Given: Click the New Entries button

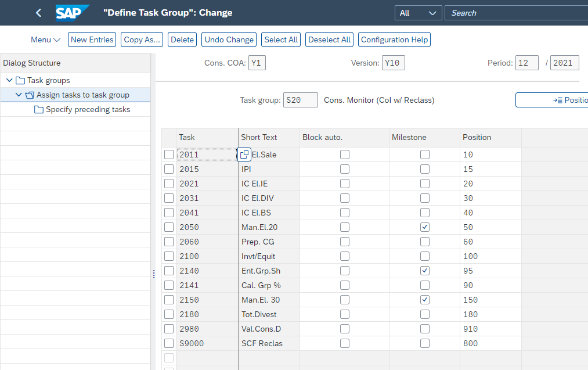Looking at the screenshot, I should 92,39.
